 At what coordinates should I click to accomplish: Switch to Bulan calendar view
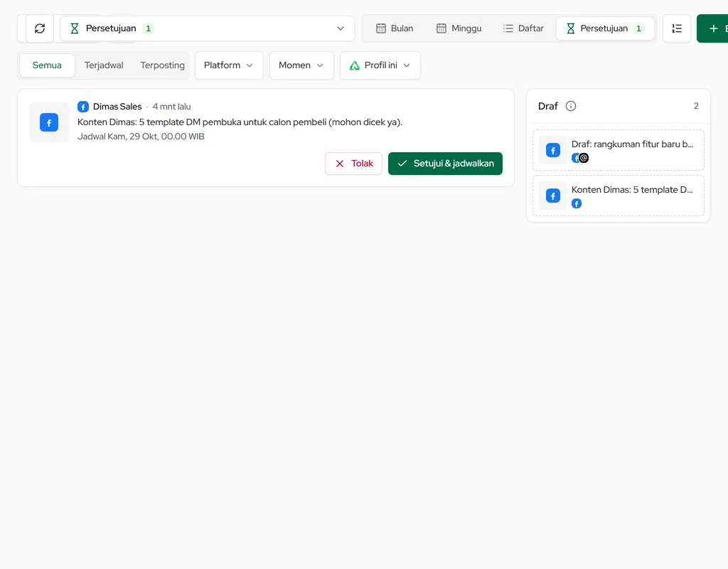click(394, 28)
